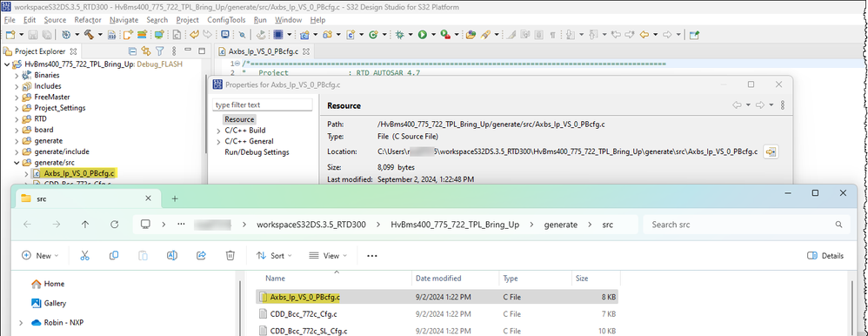
Task: Select CDD_Bcc_772c_SL_Cfg.c file row
Action: [x=437, y=331]
